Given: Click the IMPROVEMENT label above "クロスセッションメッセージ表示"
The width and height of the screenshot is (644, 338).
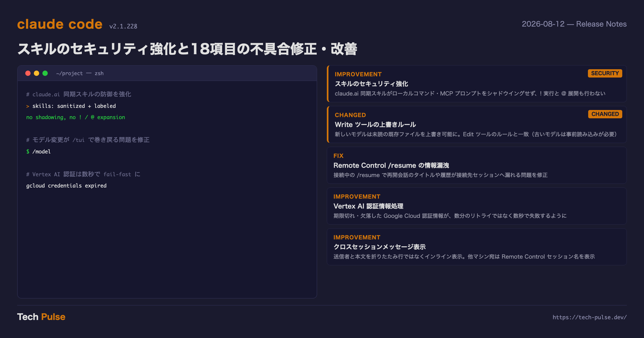Looking at the screenshot, I should pyautogui.click(x=357, y=237).
